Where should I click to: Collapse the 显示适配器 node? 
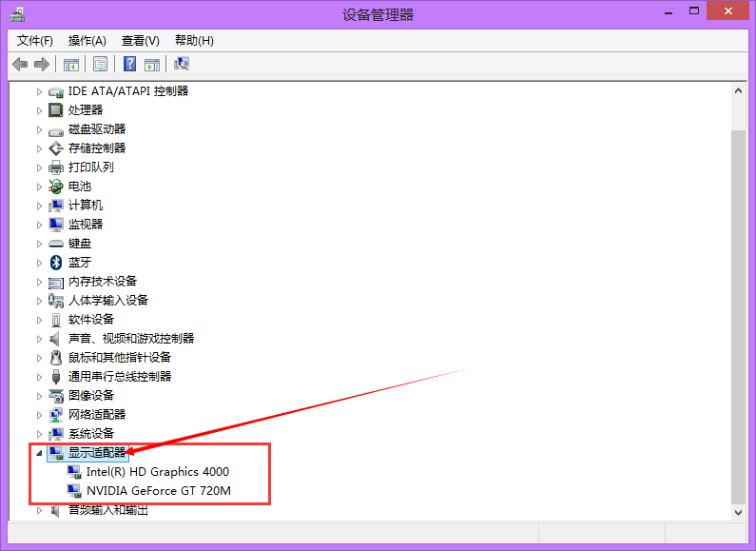(x=39, y=453)
